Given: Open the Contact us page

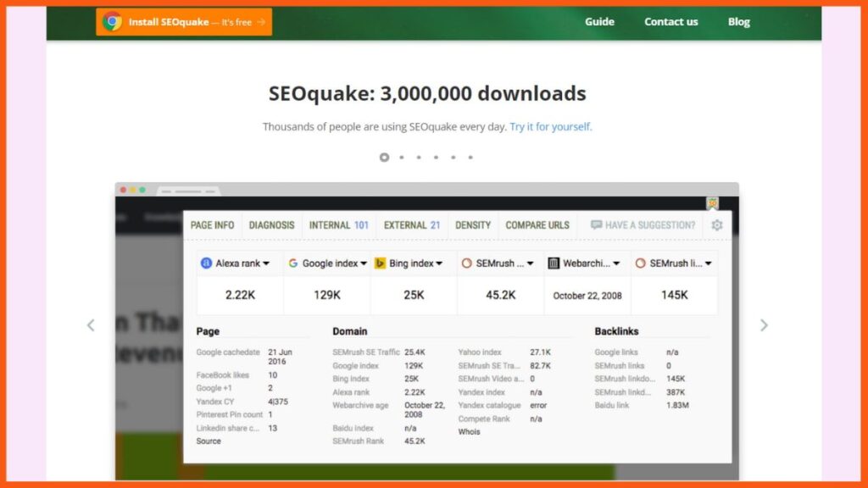Looking at the screenshot, I should click(x=671, y=21).
